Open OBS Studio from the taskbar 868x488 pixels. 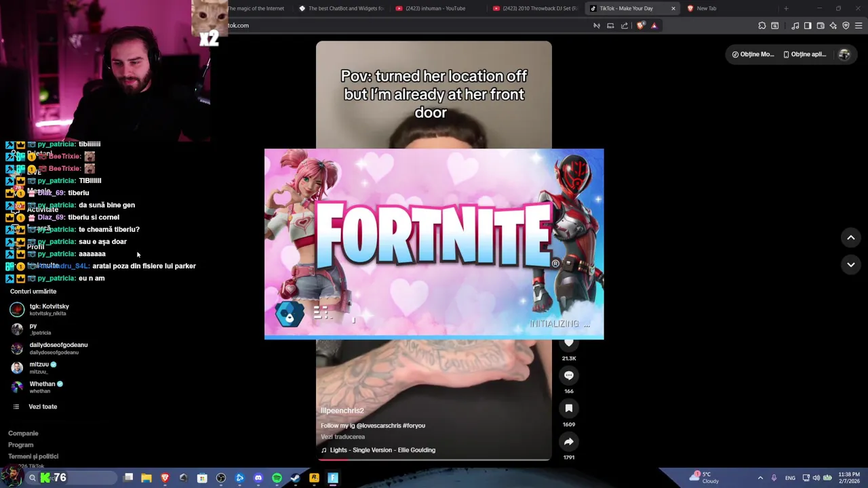(221, 478)
